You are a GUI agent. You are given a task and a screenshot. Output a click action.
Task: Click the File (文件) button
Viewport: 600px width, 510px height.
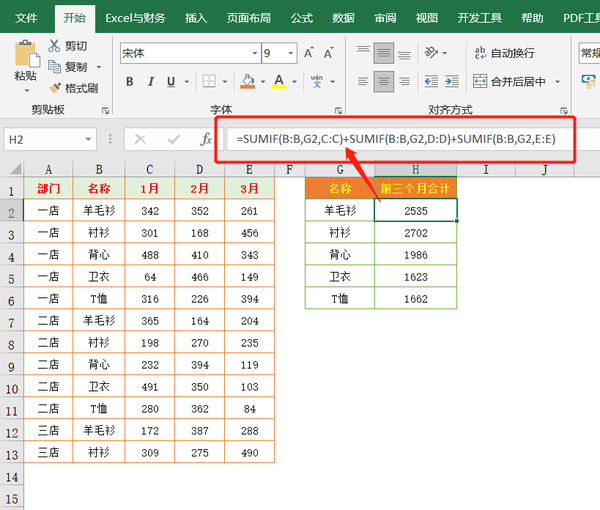(27, 18)
